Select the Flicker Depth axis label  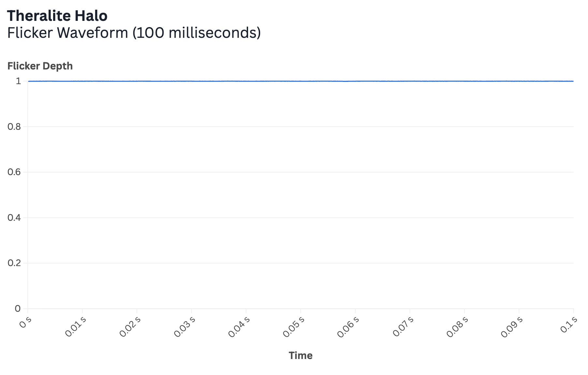point(40,66)
